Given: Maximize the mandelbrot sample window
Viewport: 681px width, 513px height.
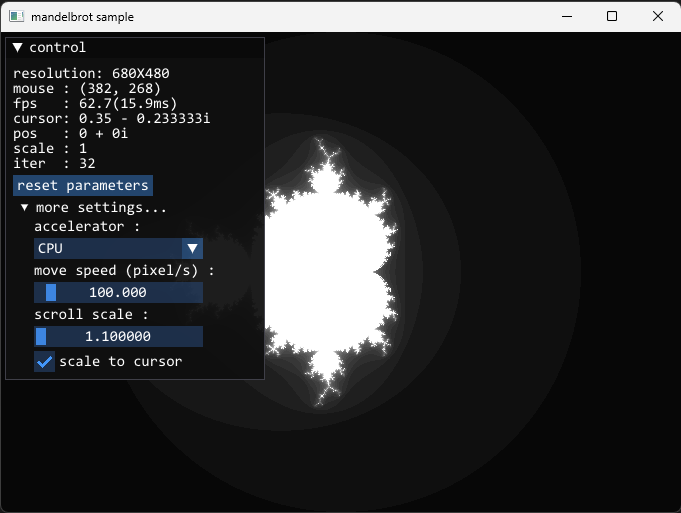Looking at the screenshot, I should (612, 16).
